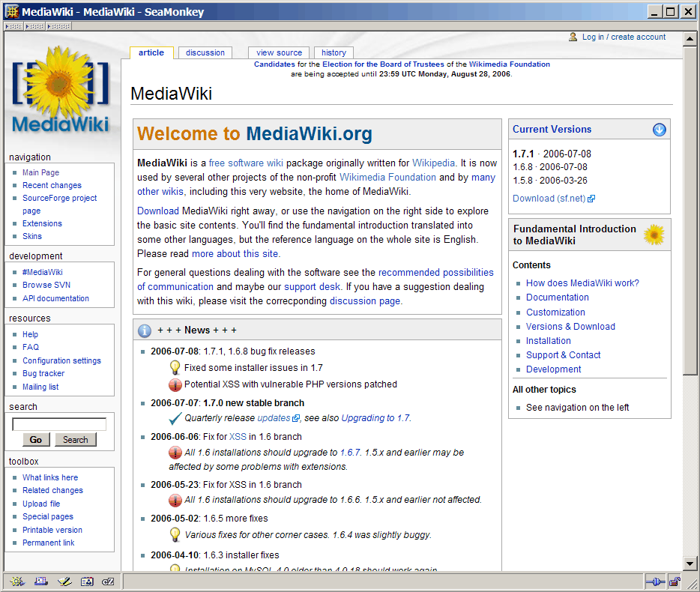
Task: Click the MediaWiki sunflower logo
Action: [x=60, y=89]
